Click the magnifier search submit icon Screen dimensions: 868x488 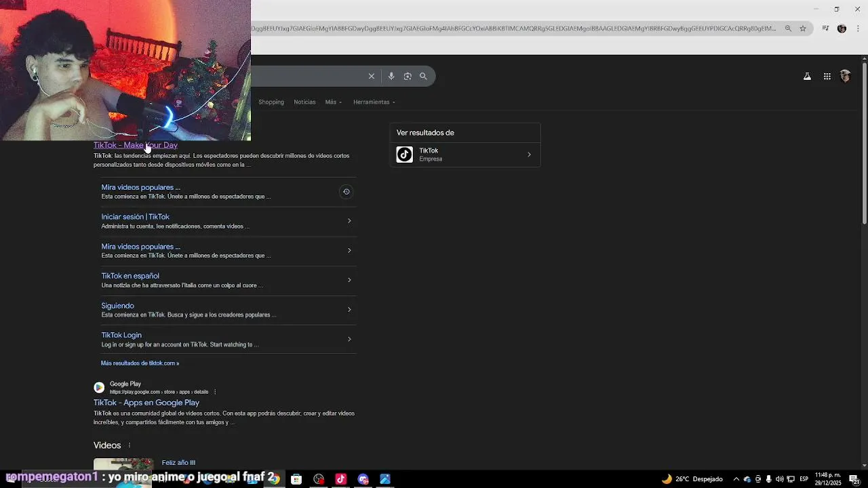(x=423, y=77)
